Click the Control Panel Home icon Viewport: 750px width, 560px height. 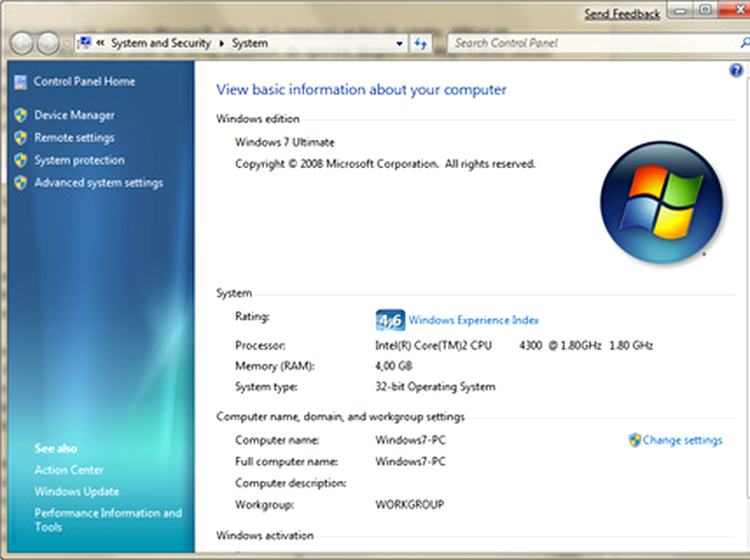tap(20, 82)
